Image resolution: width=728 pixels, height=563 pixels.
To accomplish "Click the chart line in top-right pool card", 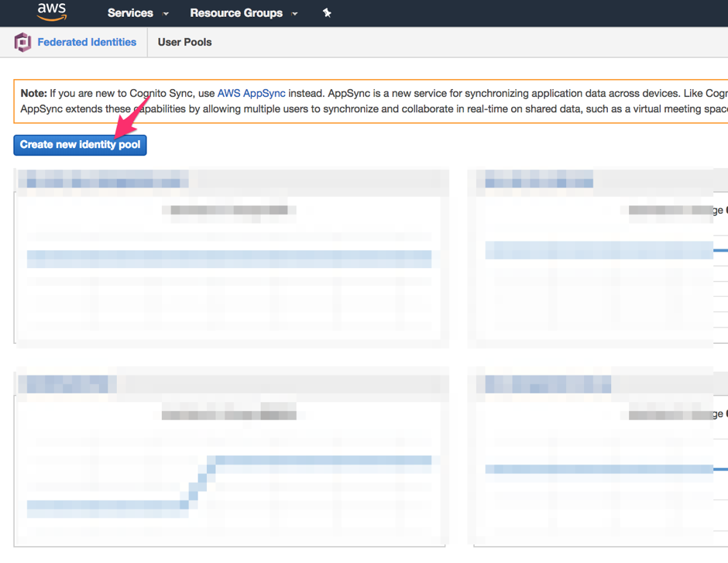I will [596, 250].
